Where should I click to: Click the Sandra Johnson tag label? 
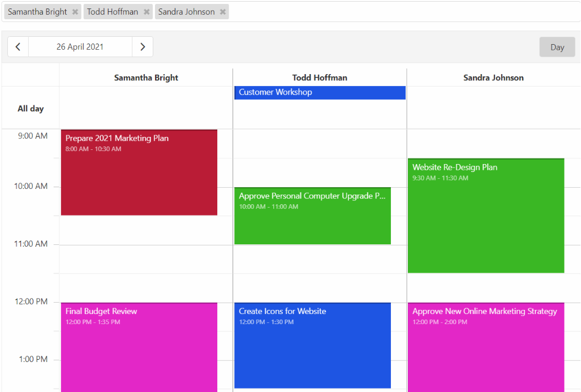click(x=186, y=12)
